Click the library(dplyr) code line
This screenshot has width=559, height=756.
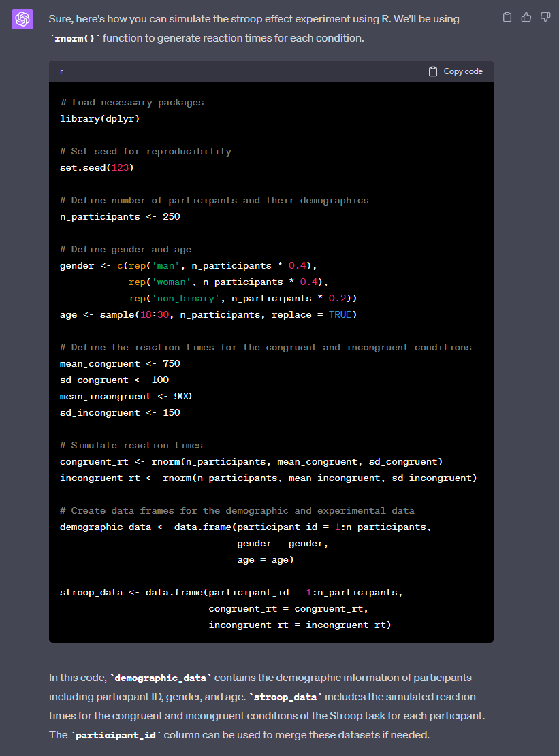(99, 118)
